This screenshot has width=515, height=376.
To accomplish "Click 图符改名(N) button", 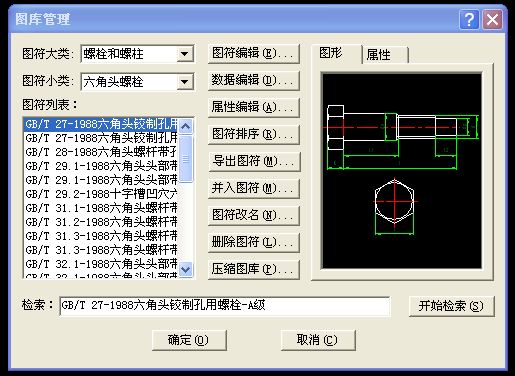I will [x=254, y=215].
